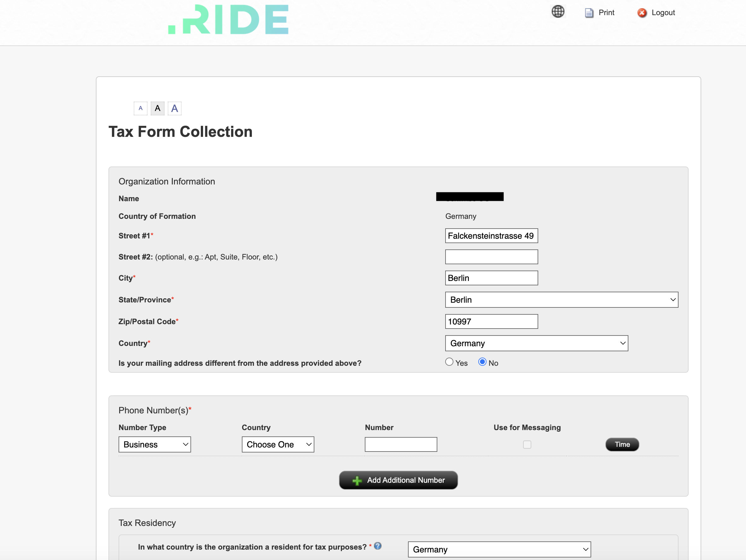The width and height of the screenshot is (746, 560).
Task: Click the Time button
Action: pyautogui.click(x=622, y=444)
